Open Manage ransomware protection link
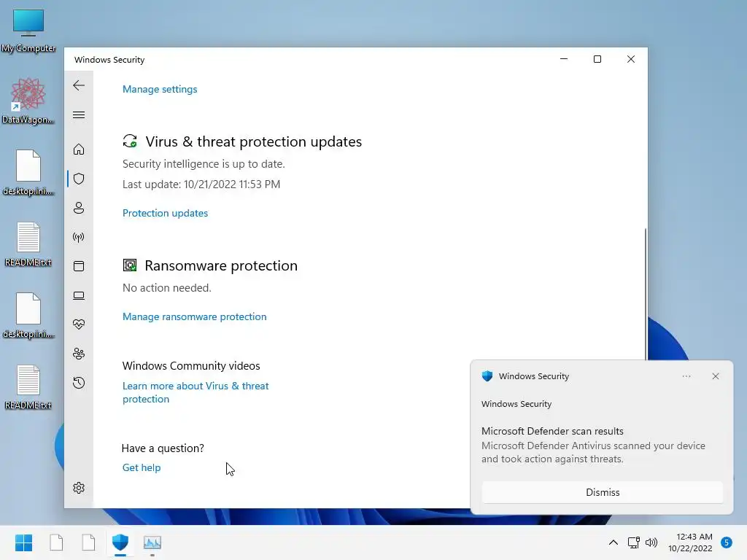747x560 pixels. click(x=194, y=316)
